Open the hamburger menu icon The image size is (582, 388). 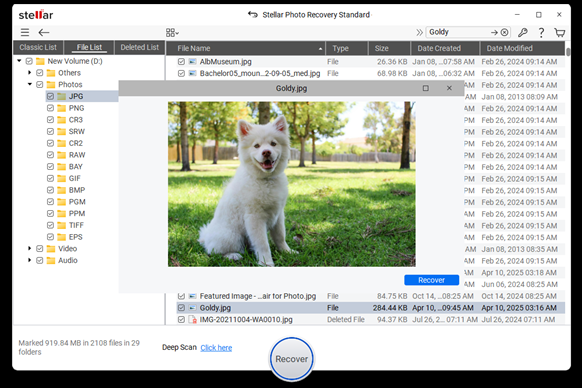coord(25,32)
